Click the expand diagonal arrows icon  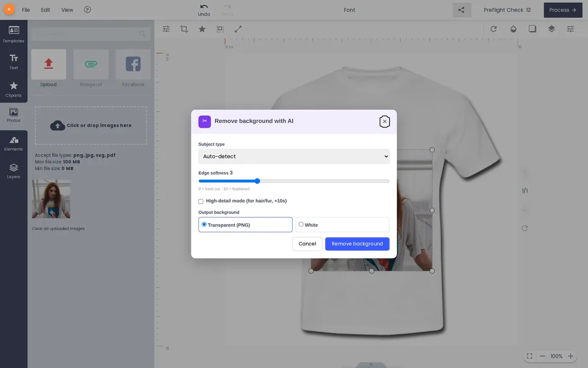pos(238,29)
